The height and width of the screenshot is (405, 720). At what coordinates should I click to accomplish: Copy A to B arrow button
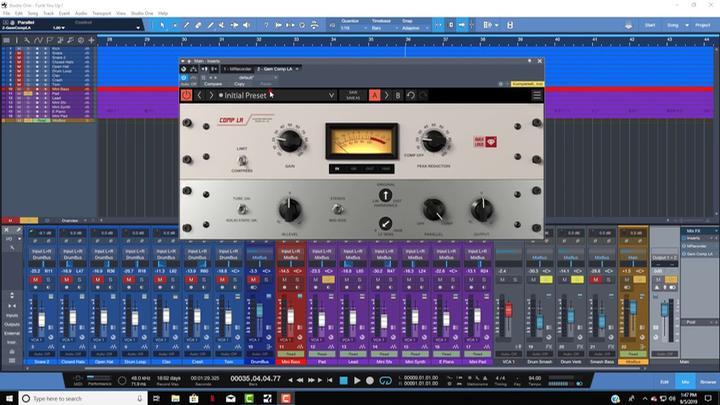click(387, 95)
